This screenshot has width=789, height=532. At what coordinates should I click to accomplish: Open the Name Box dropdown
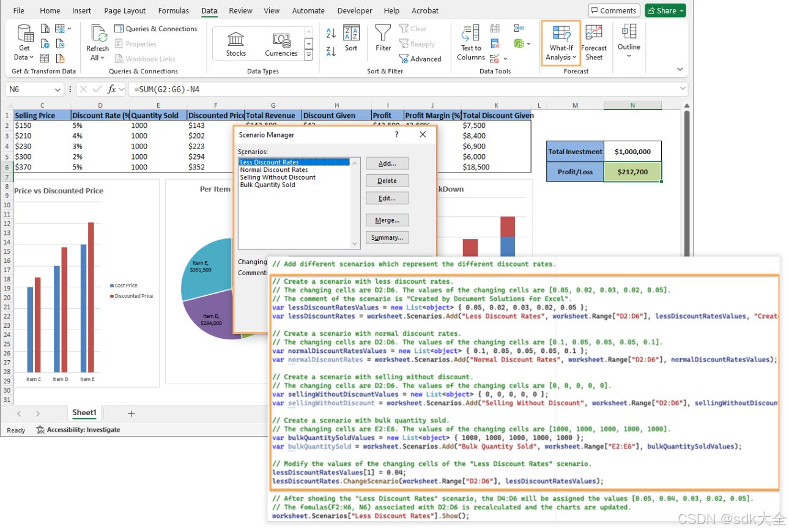[57, 89]
